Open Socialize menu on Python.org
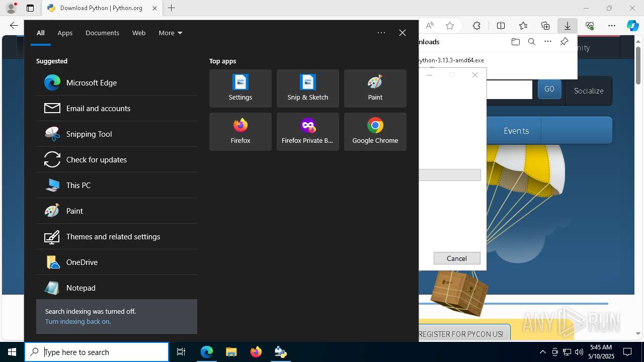This screenshot has width=644, height=362. click(589, 90)
